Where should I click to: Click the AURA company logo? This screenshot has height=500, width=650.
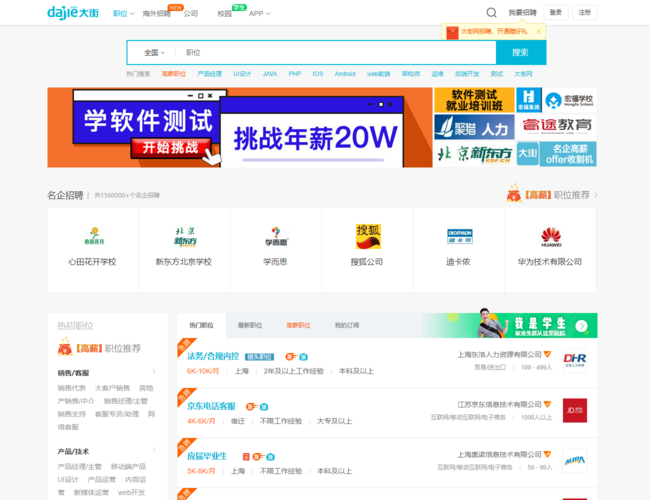coord(575,460)
